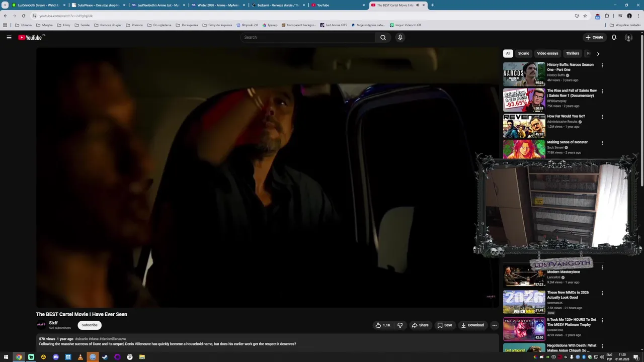Switch to LustVanGoth's Anime List tab
The width and height of the screenshot is (644, 362).
tap(158, 5)
